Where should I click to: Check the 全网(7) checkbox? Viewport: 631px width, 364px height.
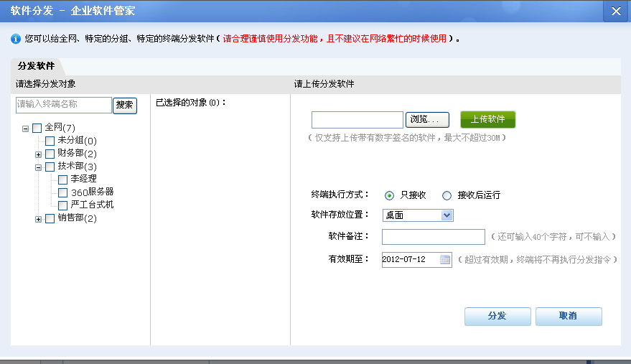tap(37, 128)
